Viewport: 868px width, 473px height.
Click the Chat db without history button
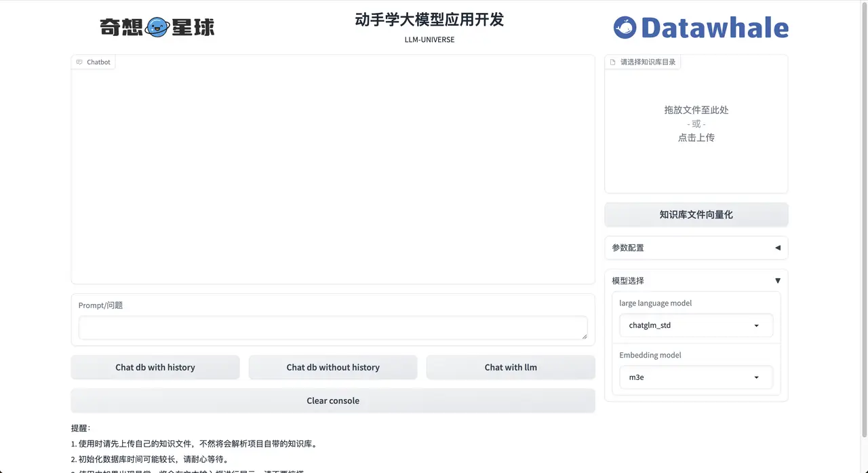[x=333, y=367]
